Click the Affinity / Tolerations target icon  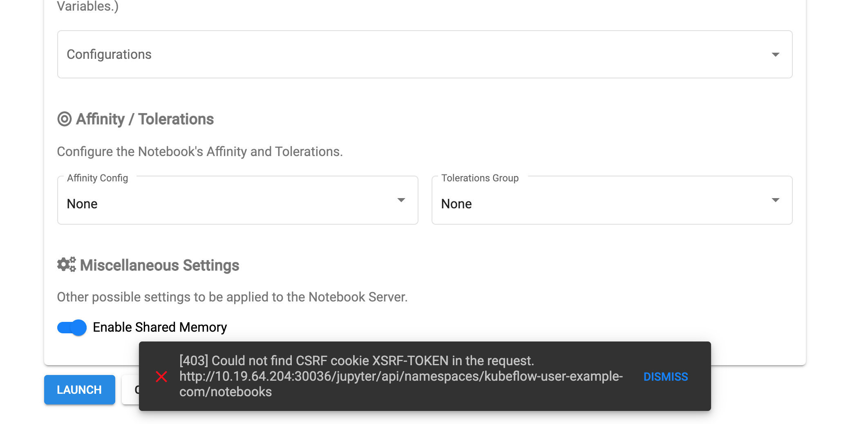pyautogui.click(x=65, y=119)
